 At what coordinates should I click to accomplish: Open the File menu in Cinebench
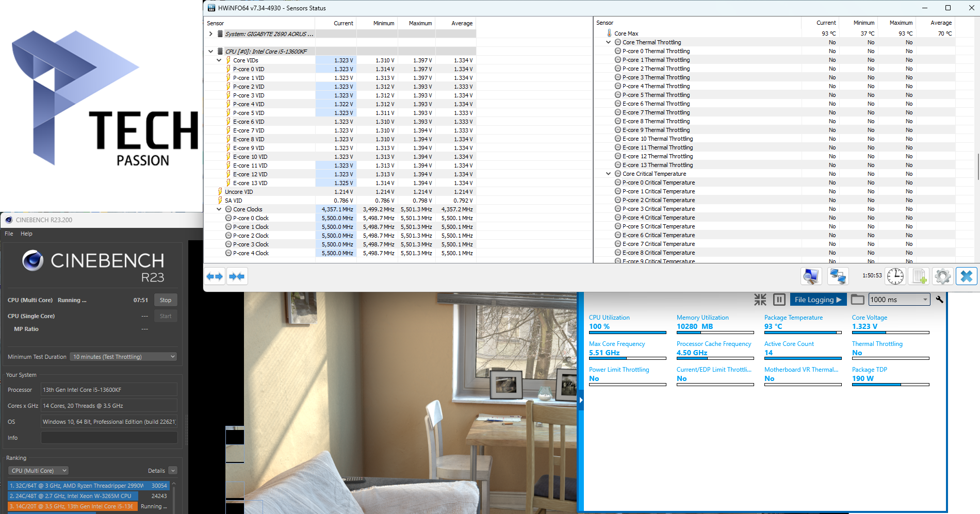pyautogui.click(x=9, y=234)
